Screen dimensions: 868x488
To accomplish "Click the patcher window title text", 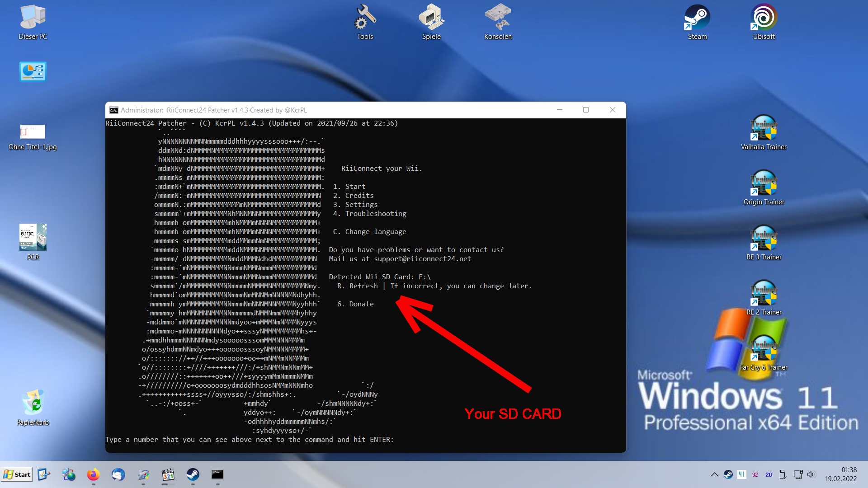I will [x=214, y=110].
